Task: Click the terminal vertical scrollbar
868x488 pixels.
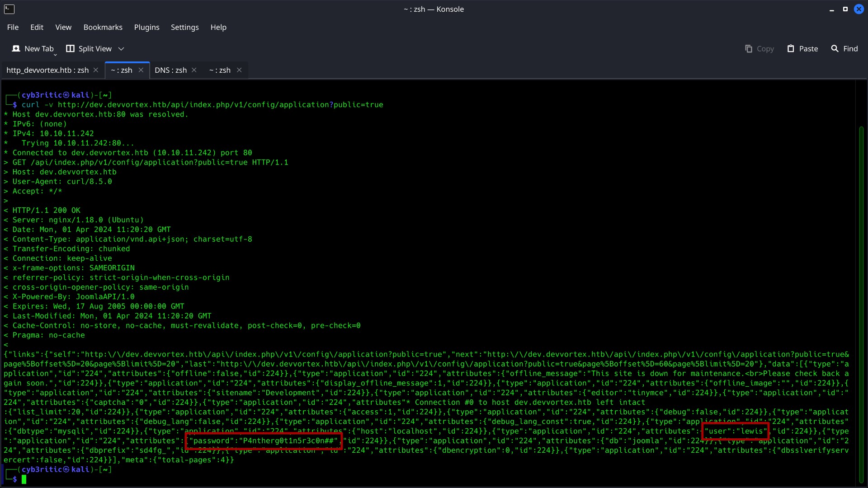Action: [x=861, y=305]
